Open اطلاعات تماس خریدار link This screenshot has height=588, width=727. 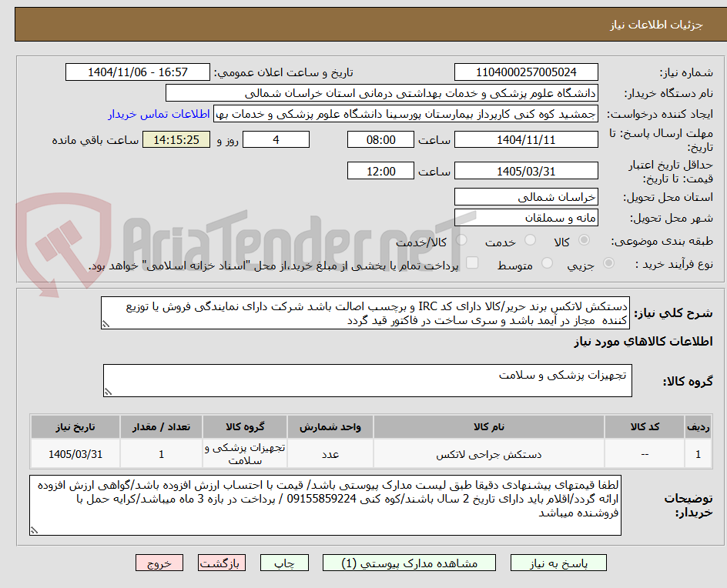(159, 114)
